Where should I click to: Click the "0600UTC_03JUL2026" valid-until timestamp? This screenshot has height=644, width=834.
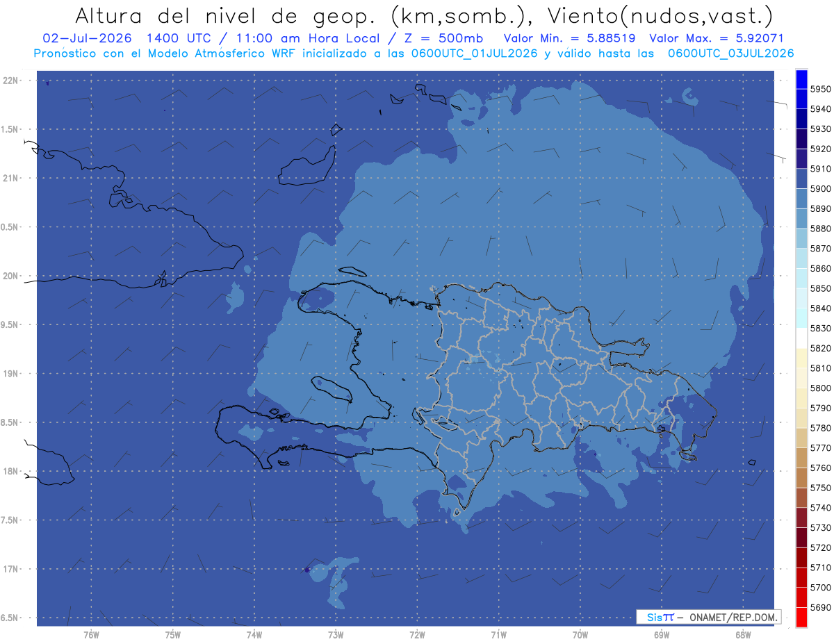(731, 53)
